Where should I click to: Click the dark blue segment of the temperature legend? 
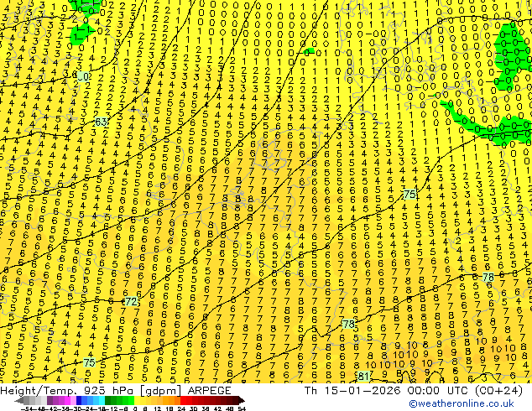click(79, 400)
